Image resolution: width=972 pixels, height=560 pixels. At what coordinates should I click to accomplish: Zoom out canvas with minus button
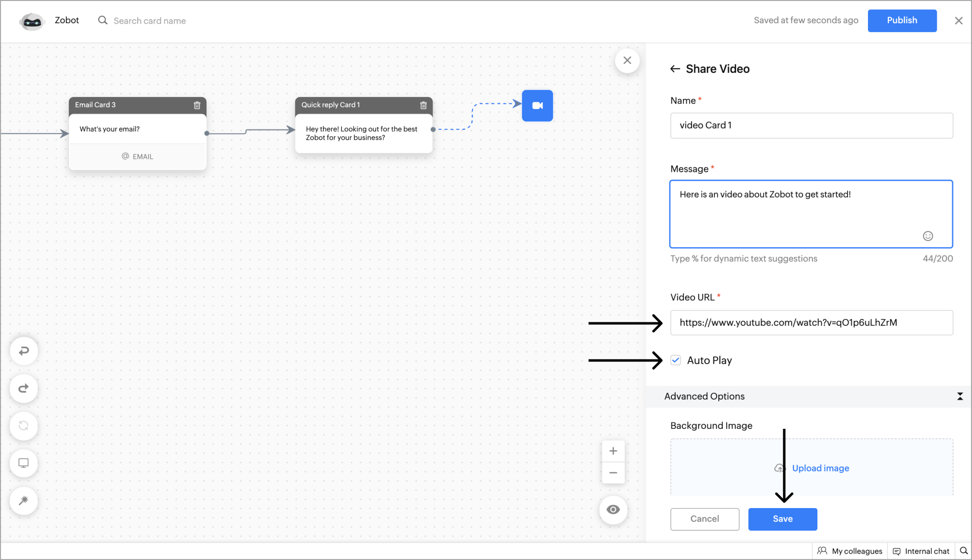[x=613, y=473]
